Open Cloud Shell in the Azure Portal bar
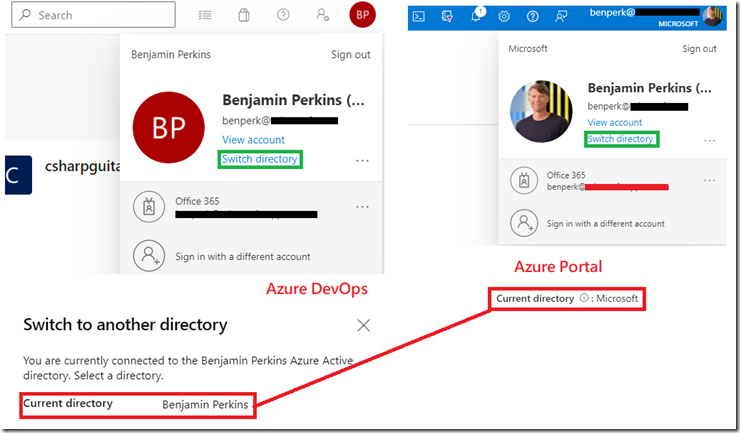The height and width of the screenshot is (433, 740). point(419,17)
